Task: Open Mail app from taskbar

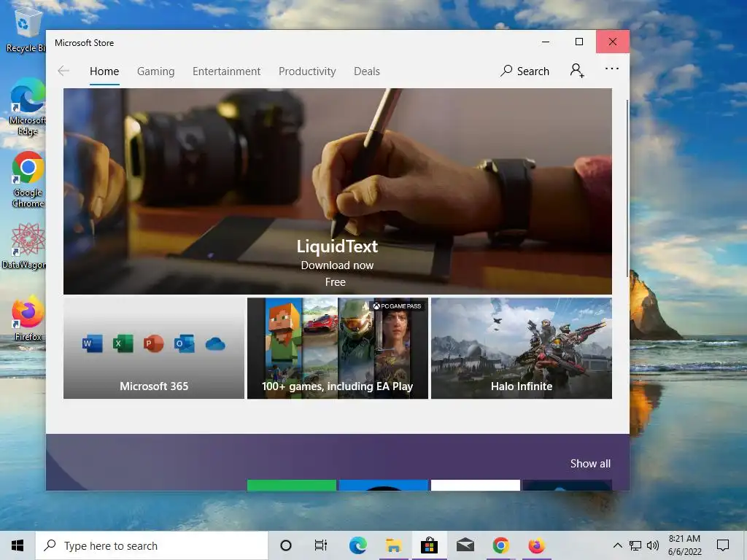Action: [x=465, y=545]
